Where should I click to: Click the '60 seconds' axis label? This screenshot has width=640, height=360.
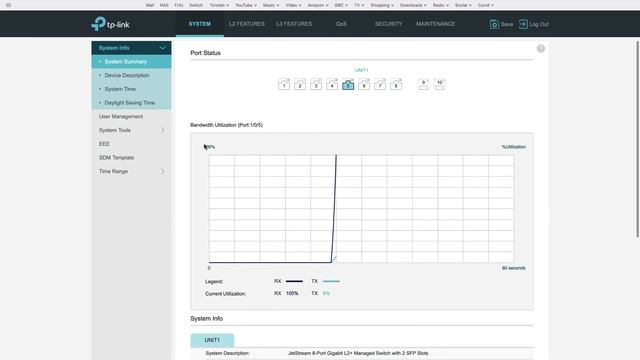[513, 268]
